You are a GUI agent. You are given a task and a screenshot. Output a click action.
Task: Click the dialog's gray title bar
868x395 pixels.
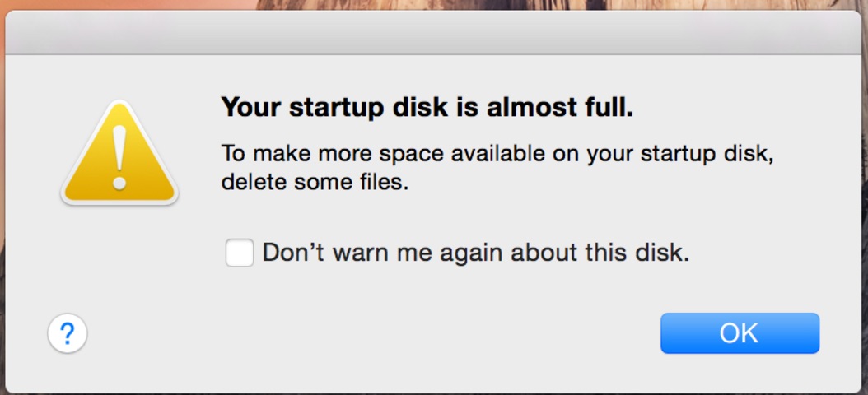tap(434, 33)
